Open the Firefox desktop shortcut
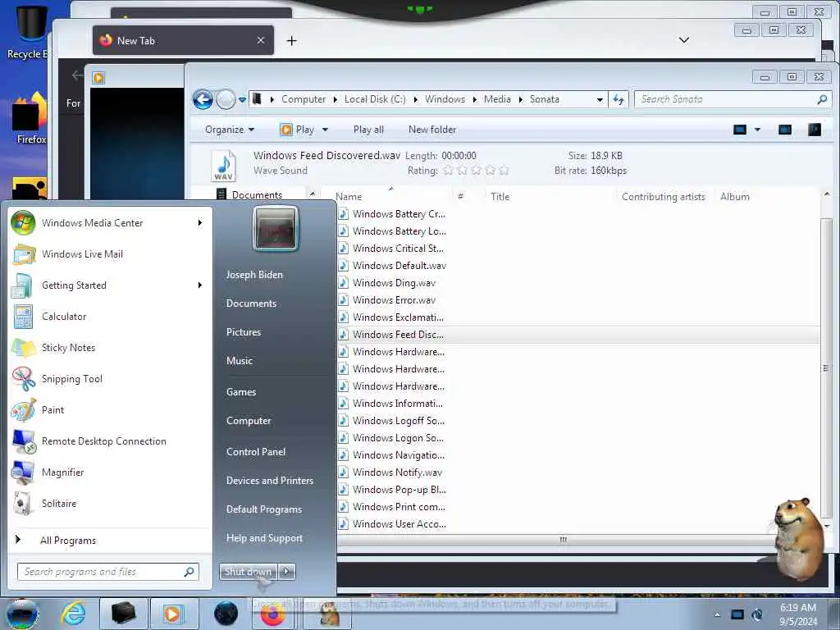840x630 pixels. tap(31, 118)
